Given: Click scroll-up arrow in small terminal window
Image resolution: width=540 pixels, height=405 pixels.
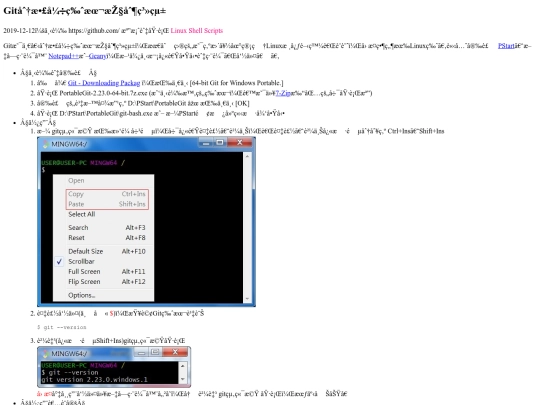Looking at the screenshot, I should [183, 366].
